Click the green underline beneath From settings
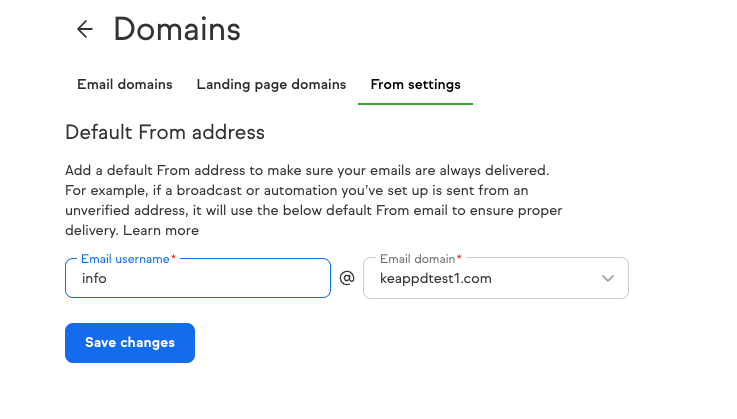This screenshot has width=737, height=419. (x=416, y=103)
